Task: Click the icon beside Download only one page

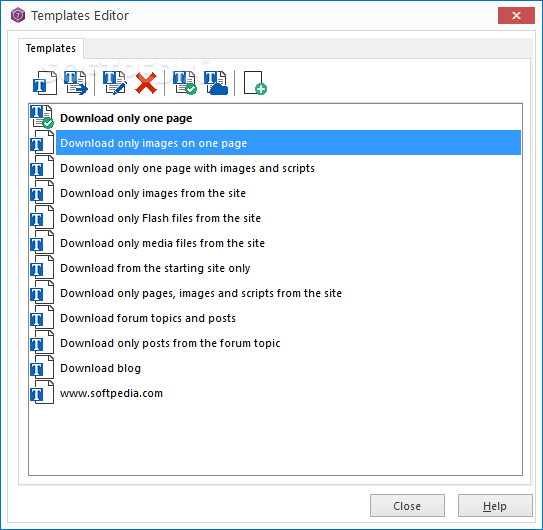Action: tap(42, 117)
